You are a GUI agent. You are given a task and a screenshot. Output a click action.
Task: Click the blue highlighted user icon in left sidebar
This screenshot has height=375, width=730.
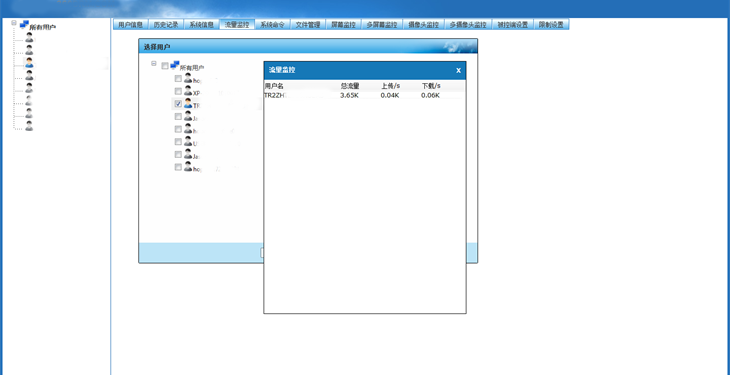tap(29, 62)
